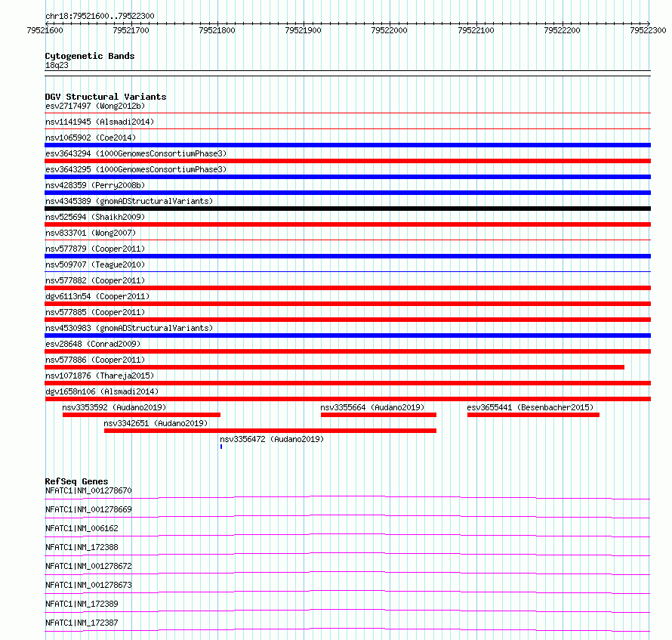Click the red bar under nsv3355664
672x640 pixels.
pos(378,415)
